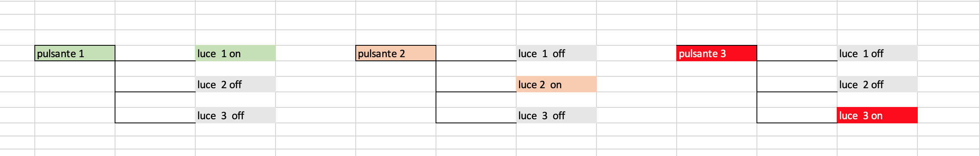
Task: Click empty cell right of pulsante 2
Action: (476, 53)
